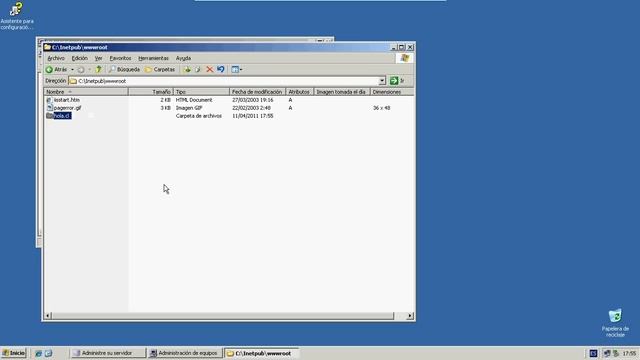
Task: Minimize the wwwroot Explorer window
Action: pos(393,47)
